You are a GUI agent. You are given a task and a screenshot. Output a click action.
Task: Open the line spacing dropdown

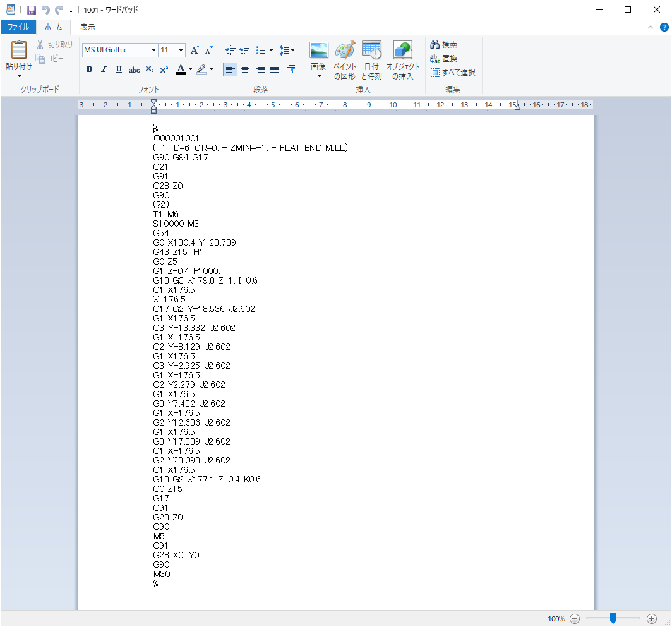click(x=287, y=50)
